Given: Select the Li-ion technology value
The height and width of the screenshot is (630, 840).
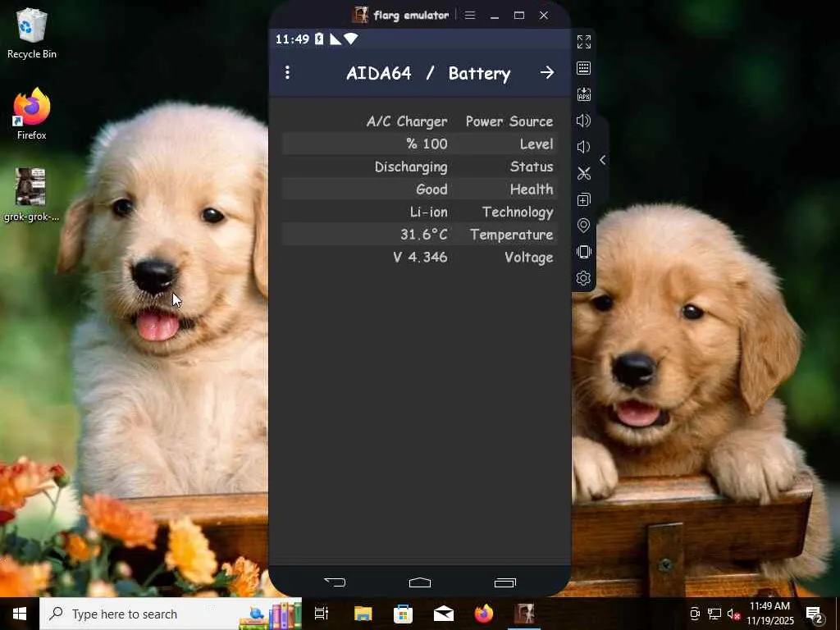Looking at the screenshot, I should 428,212.
